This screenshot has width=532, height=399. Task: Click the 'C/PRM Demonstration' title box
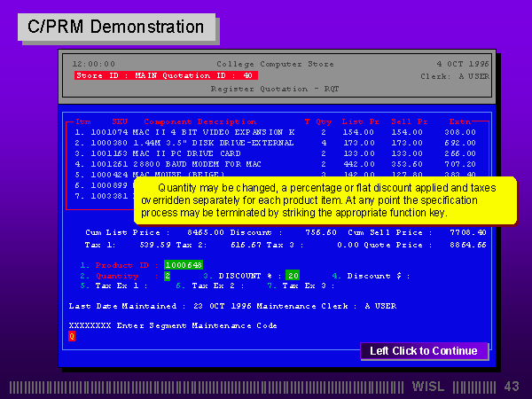coord(116,27)
